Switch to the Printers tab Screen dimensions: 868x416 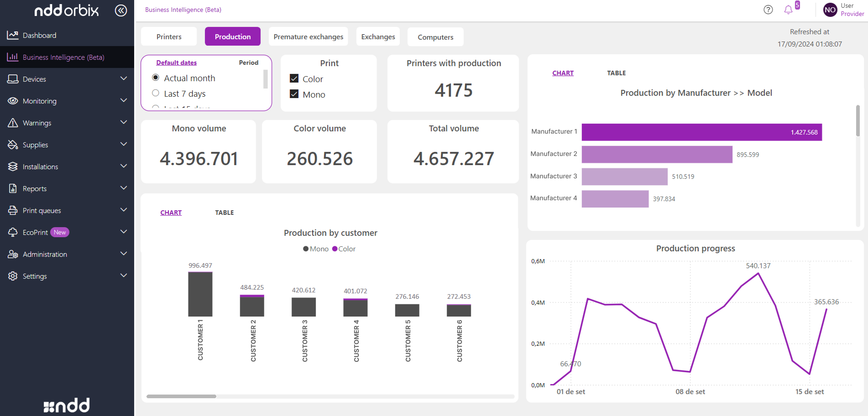click(x=169, y=36)
